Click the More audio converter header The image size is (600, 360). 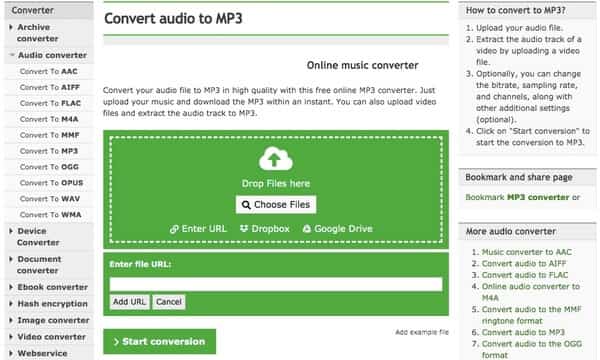[511, 231]
